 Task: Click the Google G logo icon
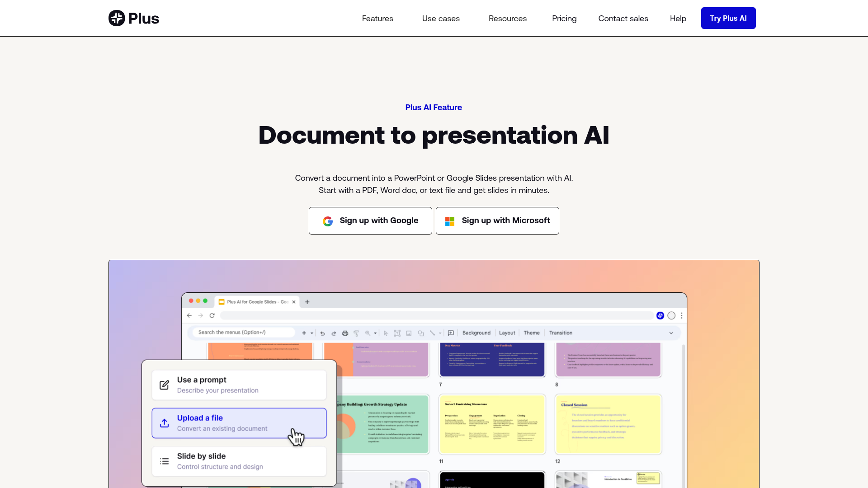[x=328, y=221]
